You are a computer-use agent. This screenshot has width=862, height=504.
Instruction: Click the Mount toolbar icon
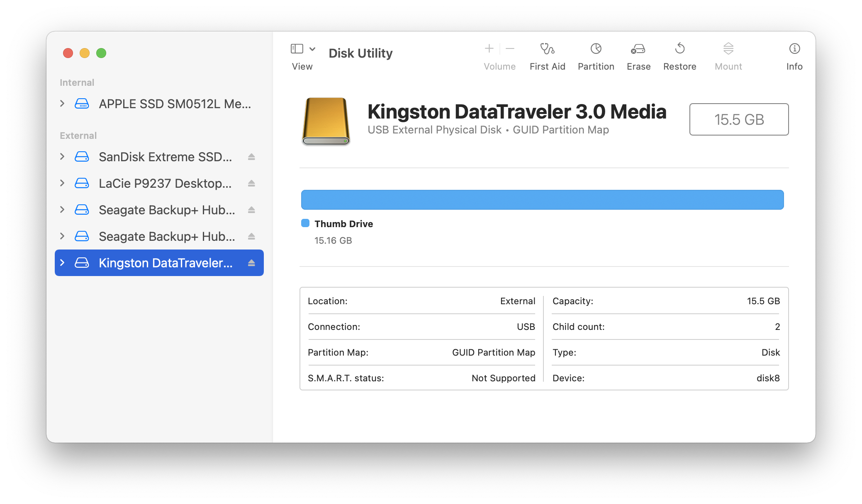tap(728, 48)
